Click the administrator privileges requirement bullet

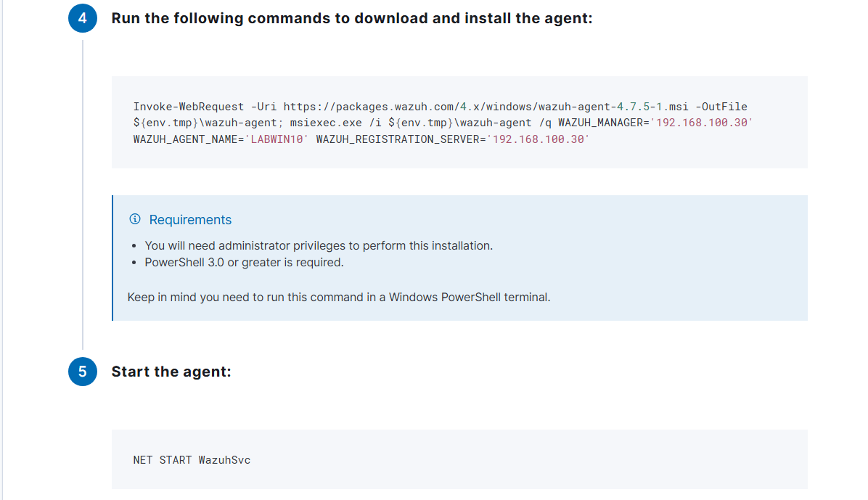pyautogui.click(x=319, y=246)
